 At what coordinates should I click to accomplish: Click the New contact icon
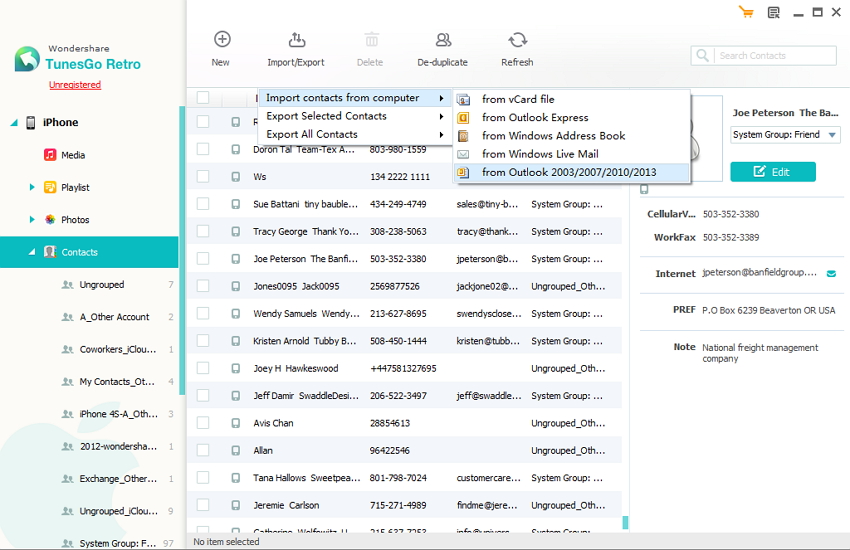tap(222, 40)
